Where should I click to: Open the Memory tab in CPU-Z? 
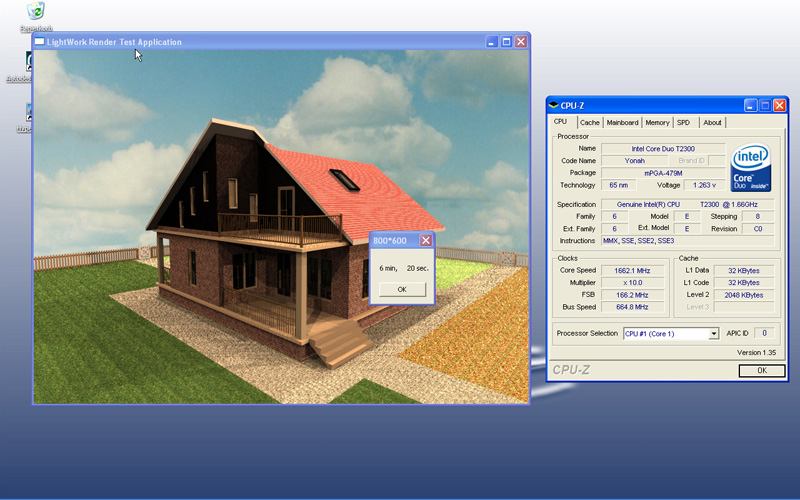pyautogui.click(x=657, y=122)
